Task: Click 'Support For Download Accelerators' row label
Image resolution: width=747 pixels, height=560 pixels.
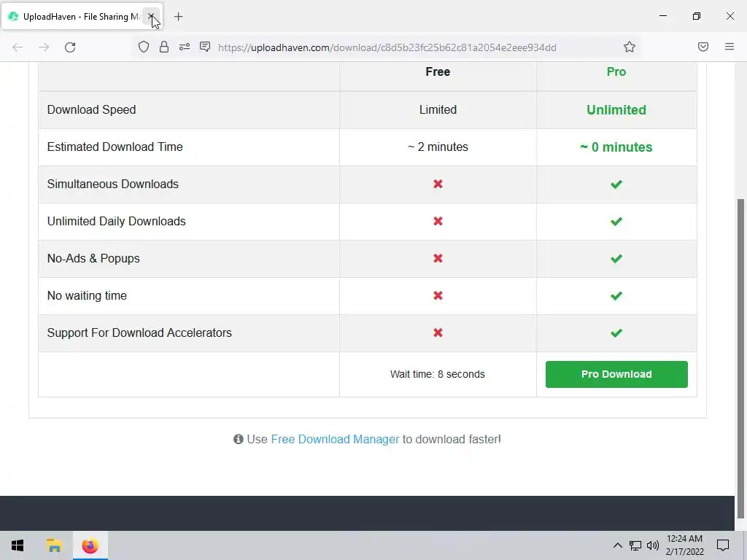Action: (139, 332)
